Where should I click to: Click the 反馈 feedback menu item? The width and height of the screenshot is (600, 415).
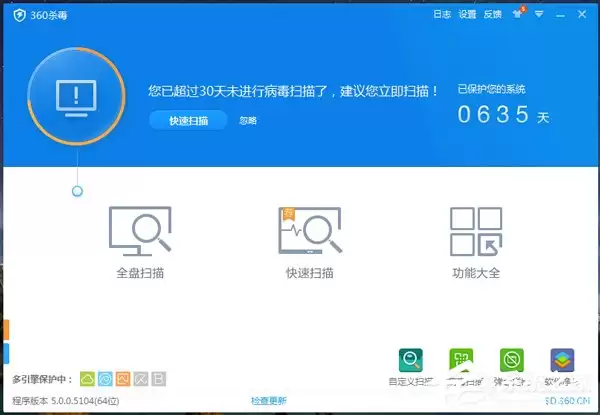pos(492,15)
